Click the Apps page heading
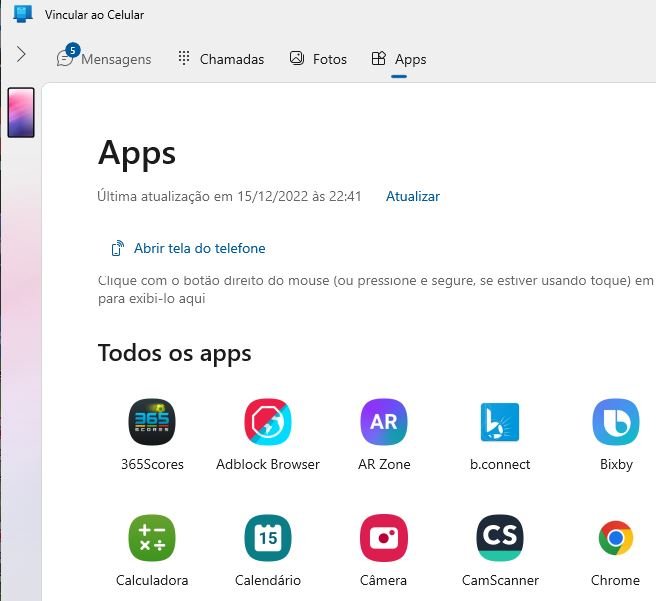The image size is (656, 601). tap(137, 153)
